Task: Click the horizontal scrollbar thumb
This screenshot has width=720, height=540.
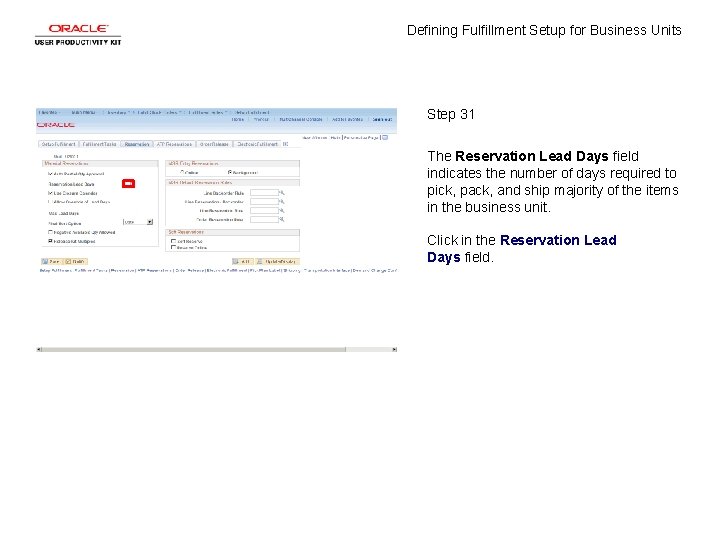Action: pos(194,349)
